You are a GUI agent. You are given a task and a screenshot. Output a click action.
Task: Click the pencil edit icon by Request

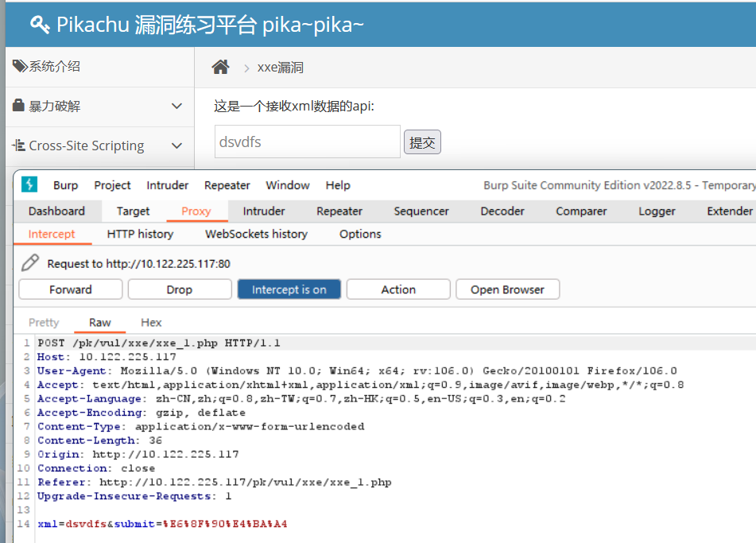pyautogui.click(x=30, y=263)
